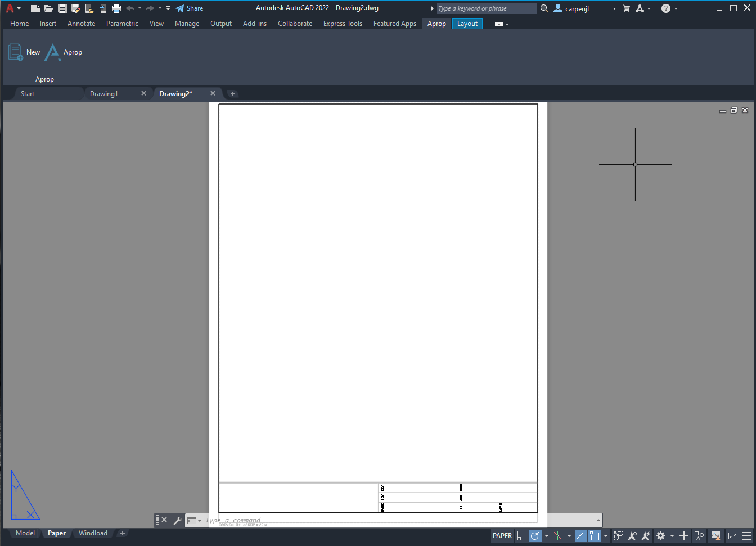Close the Drawing1 file tab
The width and height of the screenshot is (756, 546).
pos(144,93)
